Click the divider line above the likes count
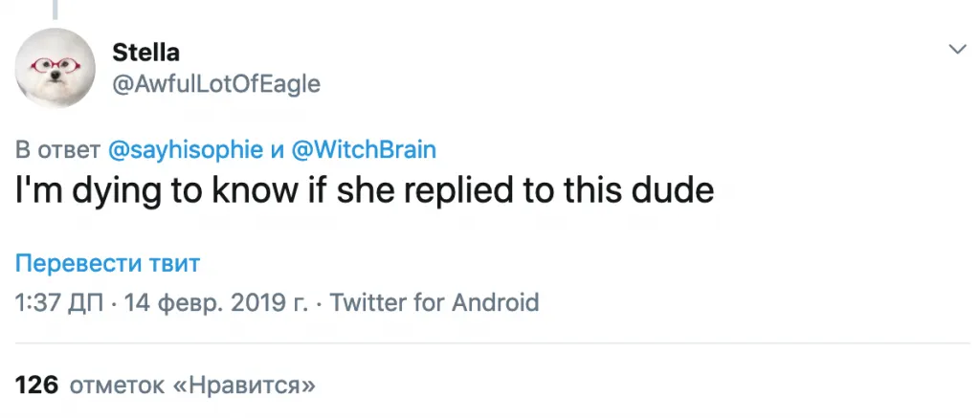This screenshot has width=980, height=418. [x=490, y=344]
